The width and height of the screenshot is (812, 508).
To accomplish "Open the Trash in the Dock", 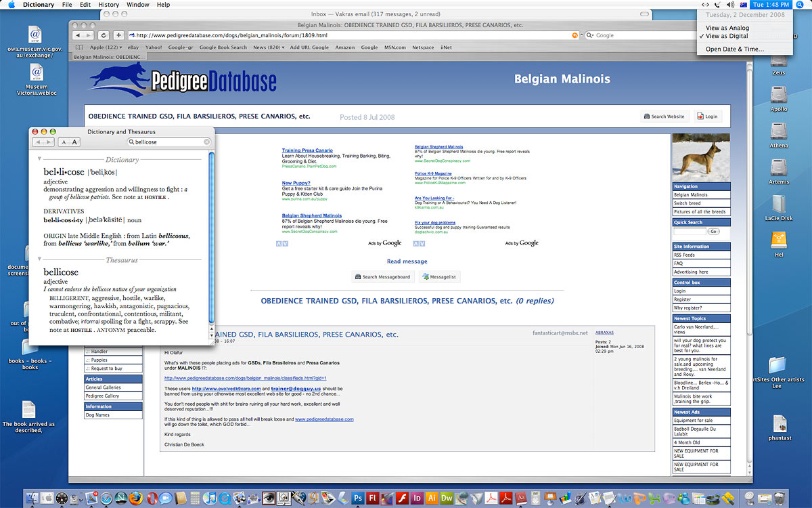I will click(780, 499).
